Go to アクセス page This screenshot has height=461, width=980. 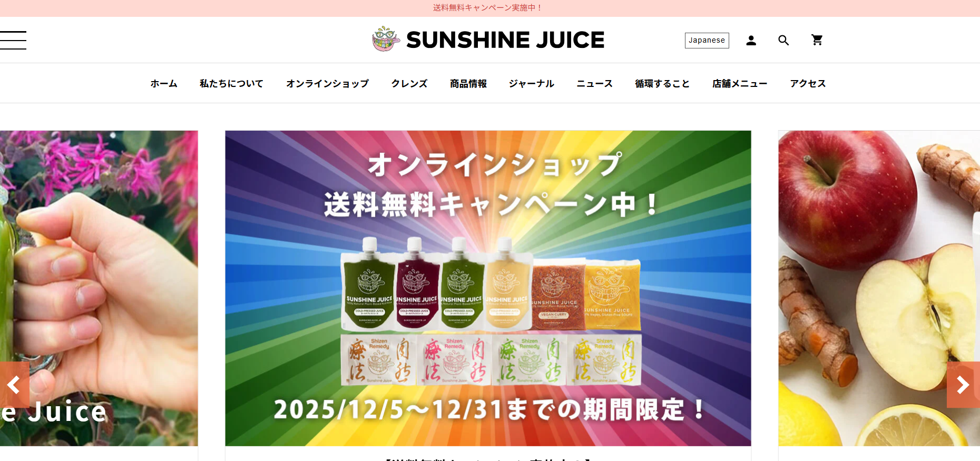click(x=808, y=83)
